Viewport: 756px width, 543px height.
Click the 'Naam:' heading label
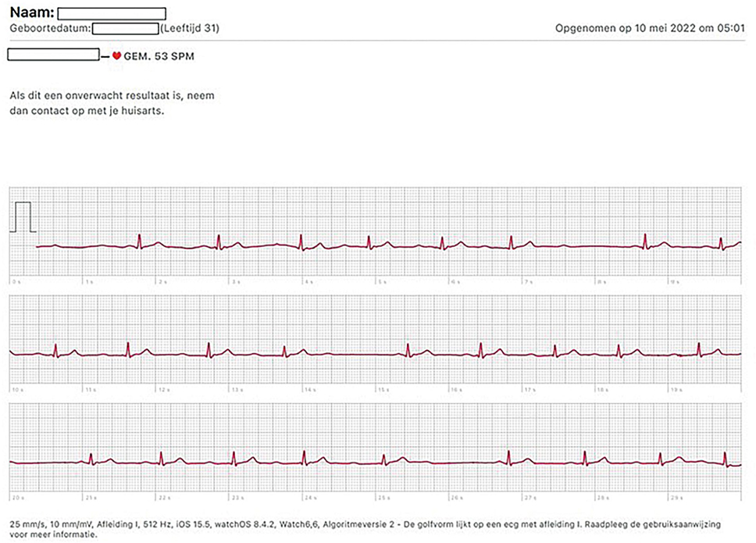[x=31, y=13]
